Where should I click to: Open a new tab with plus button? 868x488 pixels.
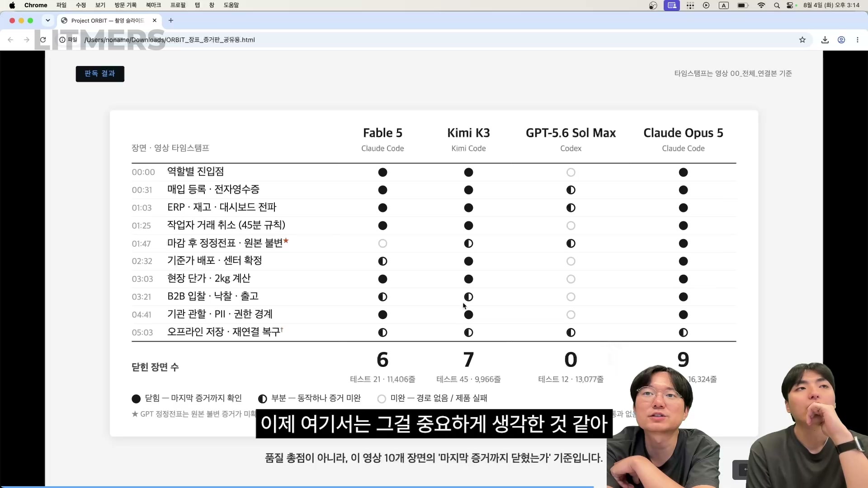170,20
